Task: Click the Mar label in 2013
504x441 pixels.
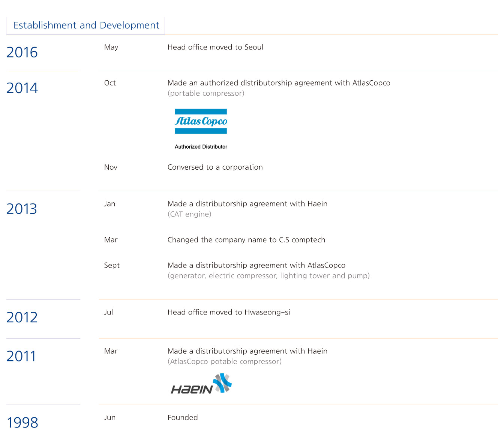Action: click(111, 240)
